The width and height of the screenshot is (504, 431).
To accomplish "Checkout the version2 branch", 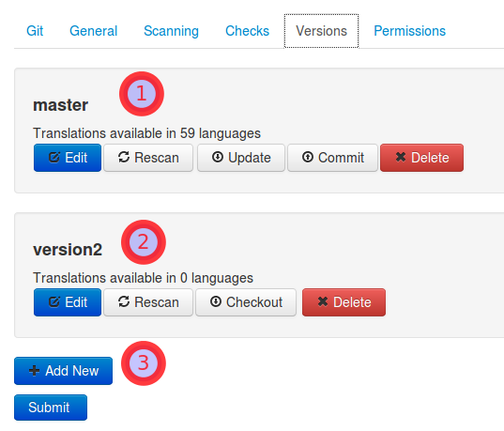I will (x=246, y=302).
